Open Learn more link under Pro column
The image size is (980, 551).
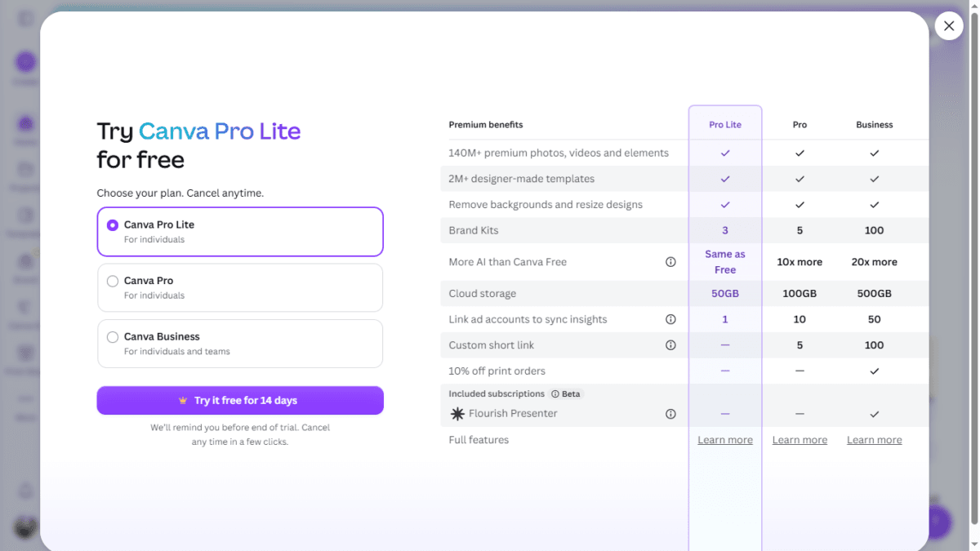click(x=800, y=440)
